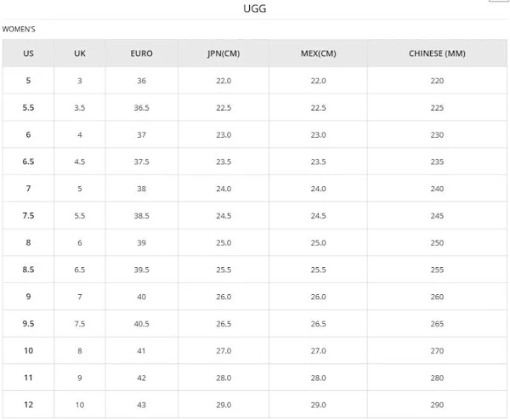Screen dimensions: 510x420
Task: Click the CHINESE (MM) column header
Action: [437, 54]
